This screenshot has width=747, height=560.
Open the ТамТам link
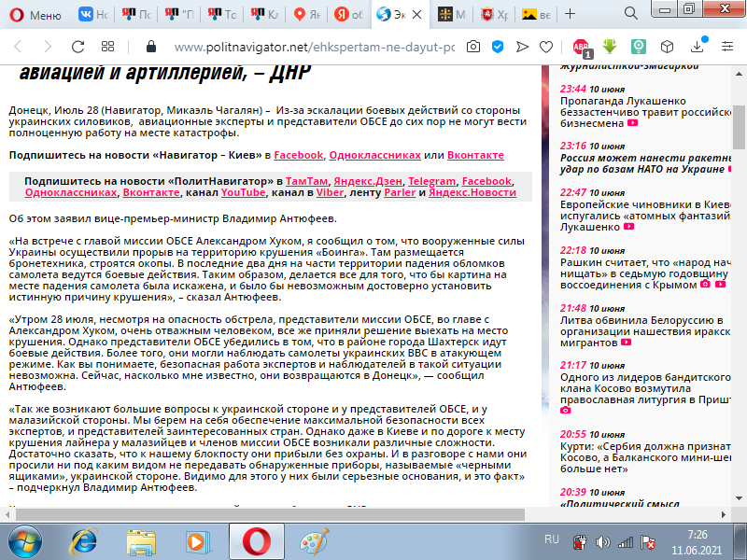click(x=306, y=181)
